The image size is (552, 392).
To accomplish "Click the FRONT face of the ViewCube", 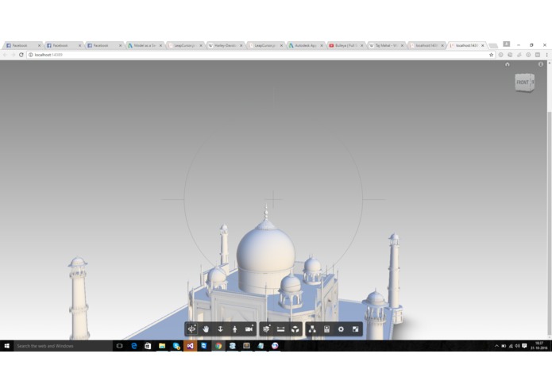I will [x=523, y=83].
